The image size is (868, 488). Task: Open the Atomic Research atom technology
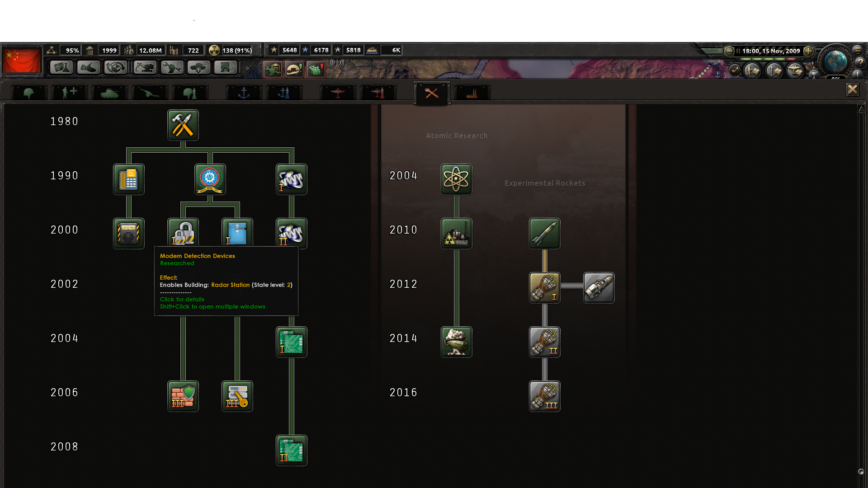point(456,179)
